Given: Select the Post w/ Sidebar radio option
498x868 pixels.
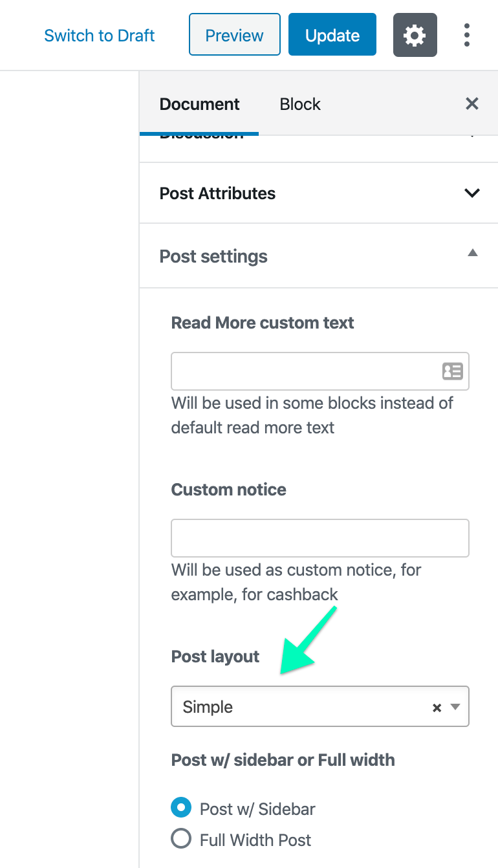Looking at the screenshot, I should pyautogui.click(x=181, y=808).
